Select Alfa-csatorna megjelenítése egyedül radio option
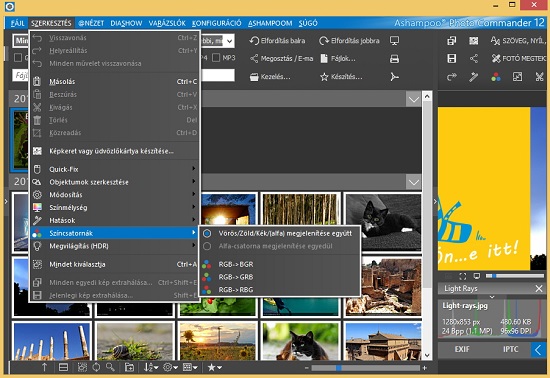 coord(207,246)
